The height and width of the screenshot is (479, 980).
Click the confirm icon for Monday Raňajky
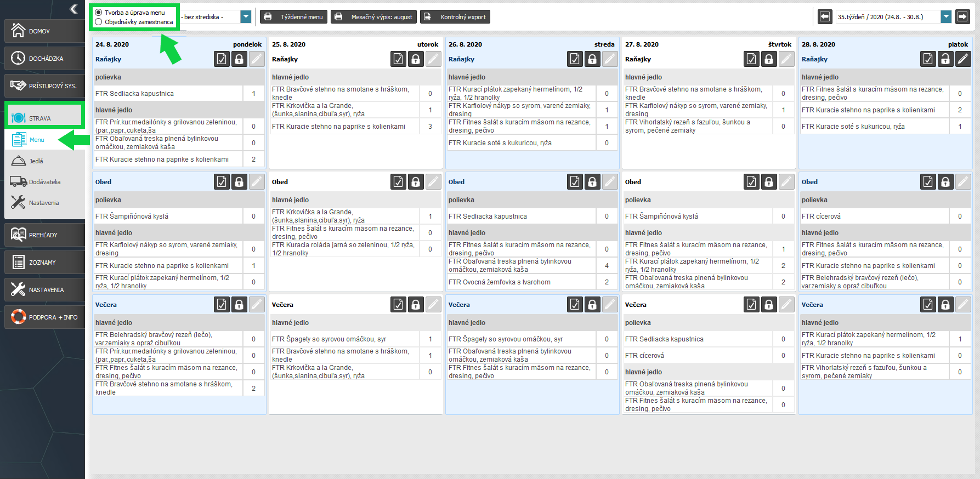tap(222, 59)
